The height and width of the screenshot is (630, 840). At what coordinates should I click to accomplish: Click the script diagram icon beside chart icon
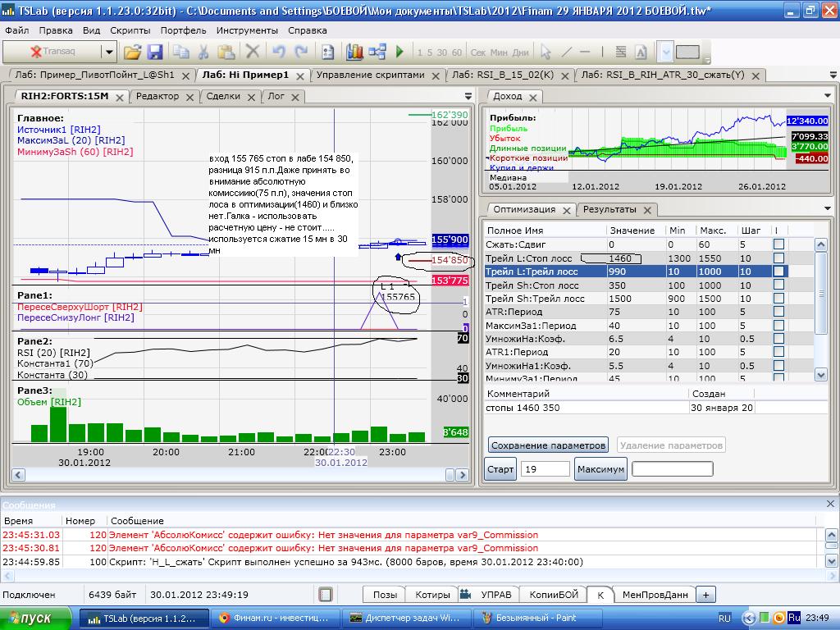click(x=377, y=52)
